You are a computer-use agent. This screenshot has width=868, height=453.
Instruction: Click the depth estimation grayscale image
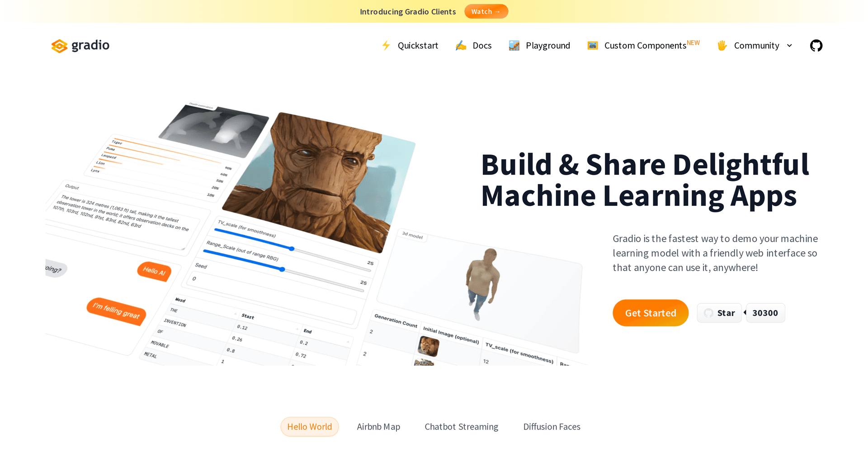(x=213, y=130)
